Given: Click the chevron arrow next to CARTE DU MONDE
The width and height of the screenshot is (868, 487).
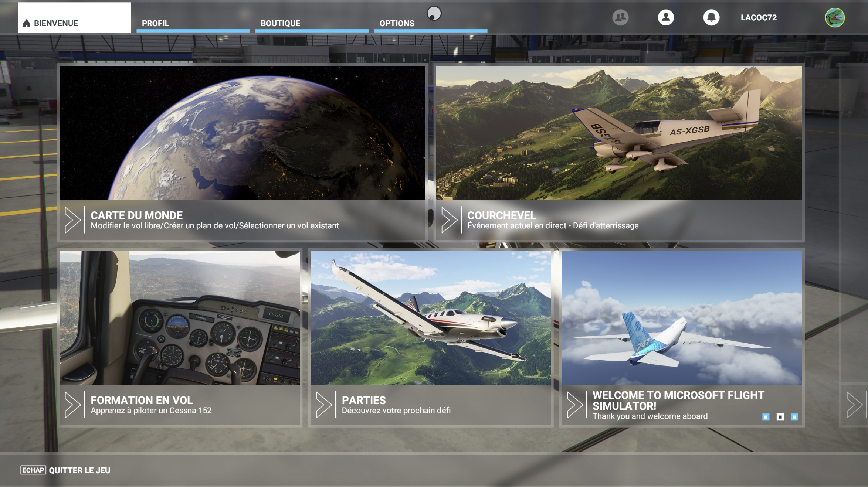Looking at the screenshot, I should point(72,220).
